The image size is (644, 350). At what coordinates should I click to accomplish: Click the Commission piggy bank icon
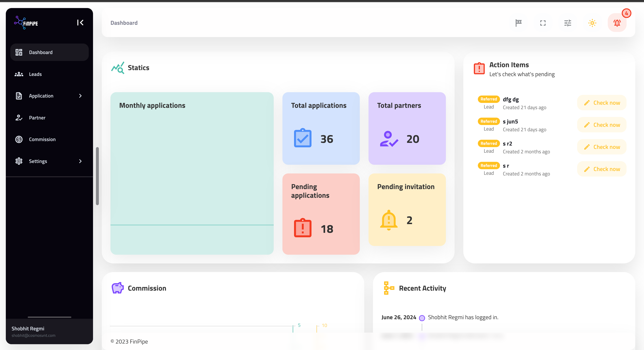pyautogui.click(x=117, y=288)
